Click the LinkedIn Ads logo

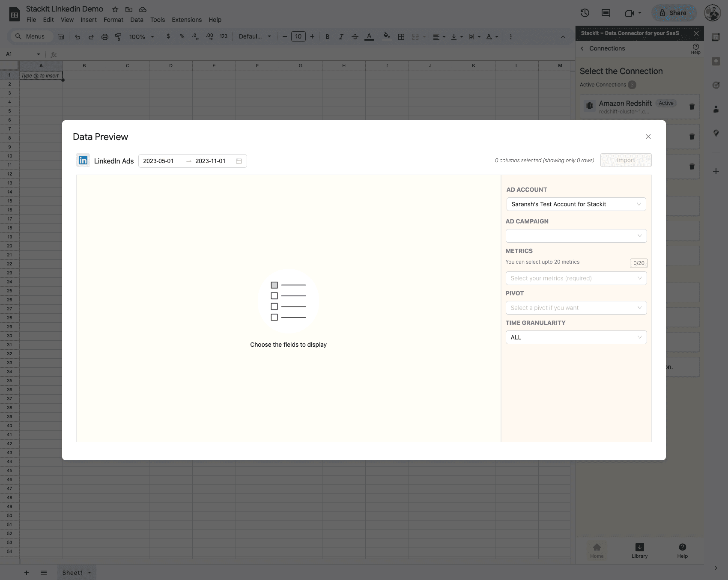(83, 161)
